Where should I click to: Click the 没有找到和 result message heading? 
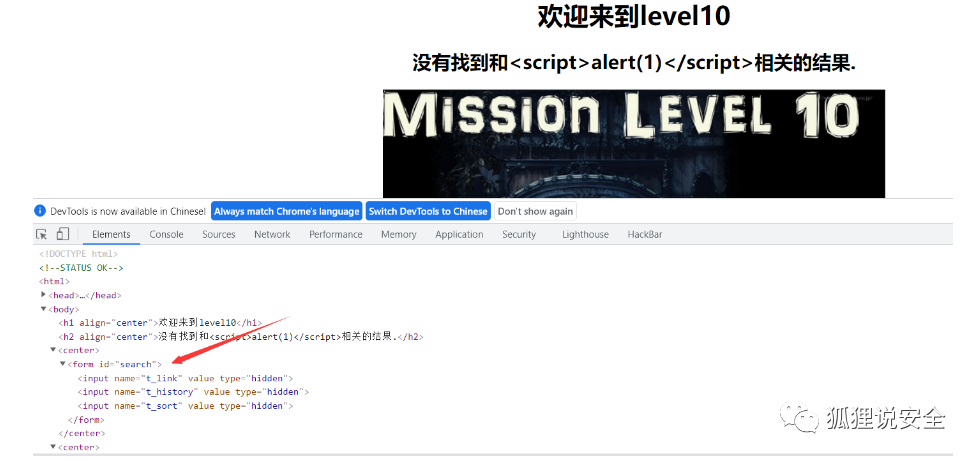(634, 63)
